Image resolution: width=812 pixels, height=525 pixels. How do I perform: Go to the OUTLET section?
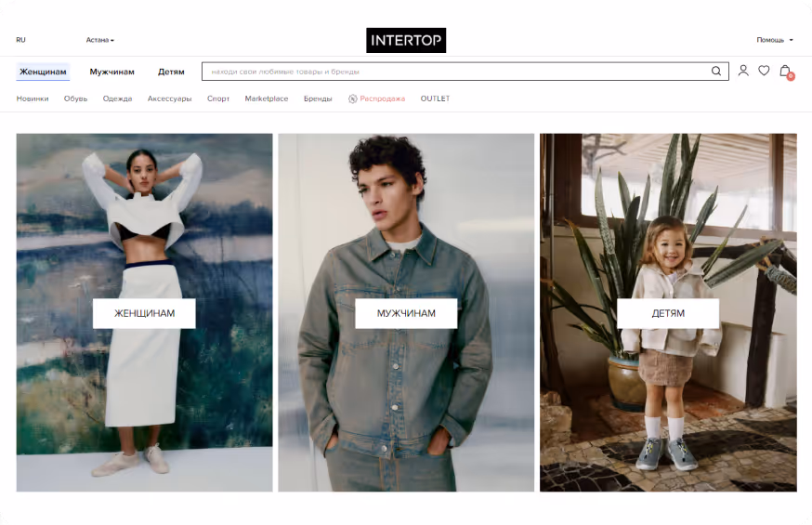point(435,98)
